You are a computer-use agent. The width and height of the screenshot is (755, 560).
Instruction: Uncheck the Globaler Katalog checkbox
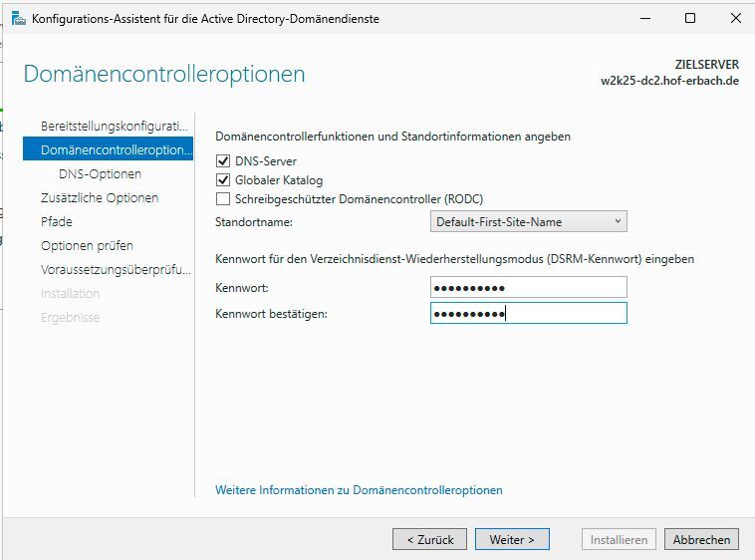(223, 180)
